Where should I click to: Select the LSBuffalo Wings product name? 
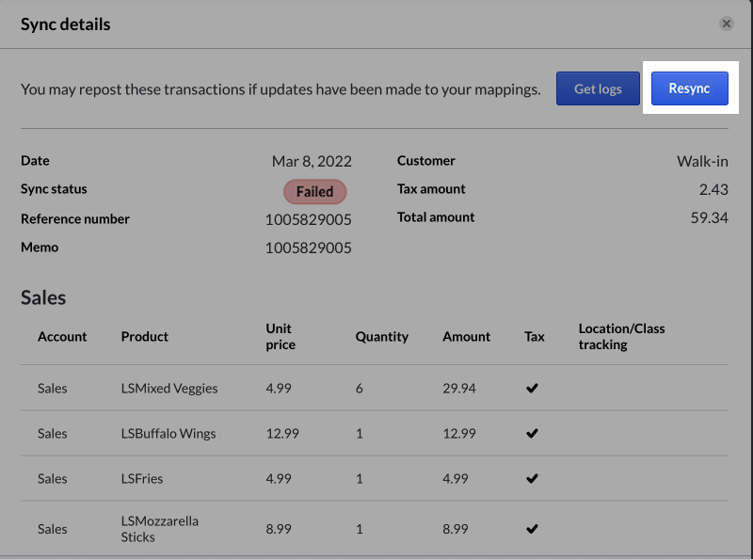(x=168, y=433)
